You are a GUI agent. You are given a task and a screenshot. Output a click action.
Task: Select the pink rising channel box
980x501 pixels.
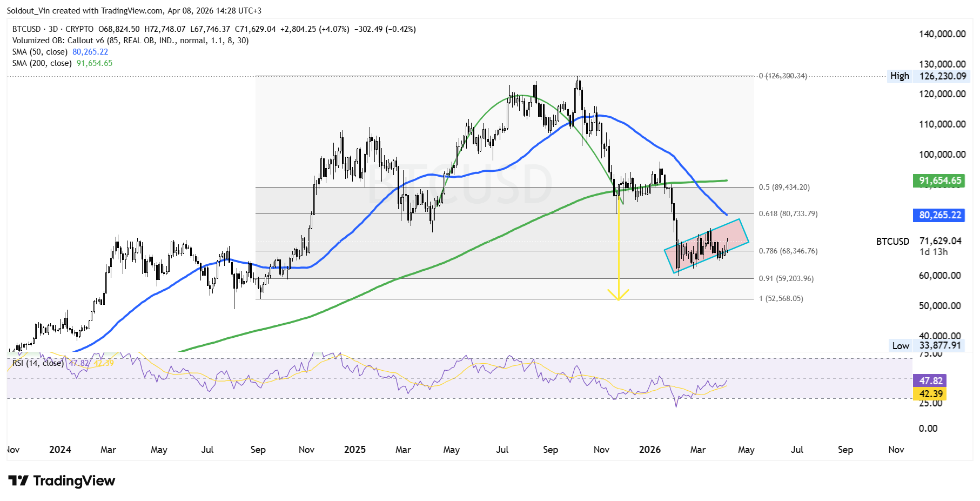coord(706,246)
